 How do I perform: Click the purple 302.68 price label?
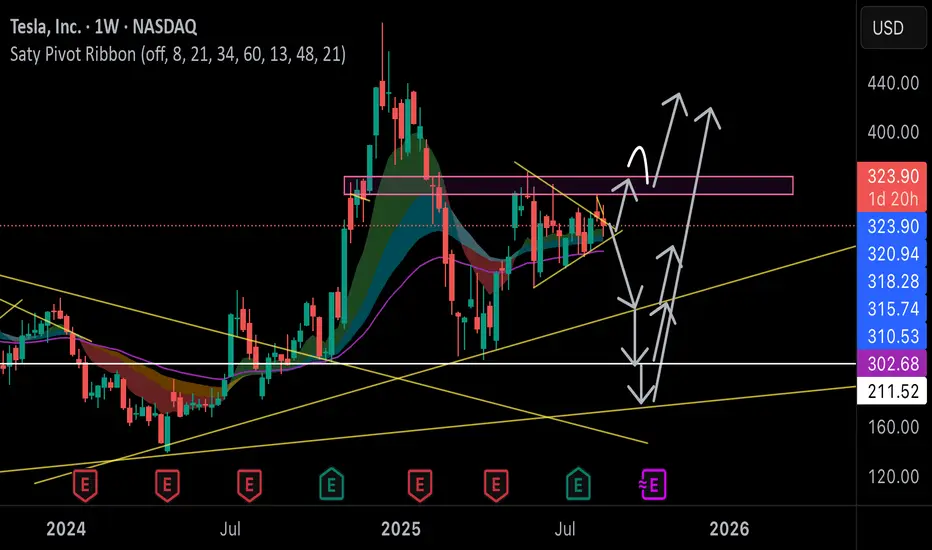pos(892,363)
